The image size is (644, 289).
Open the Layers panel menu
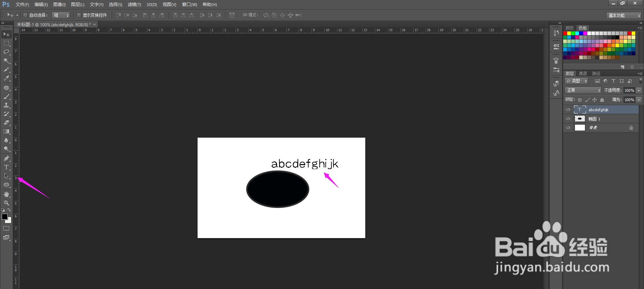pyautogui.click(x=640, y=74)
